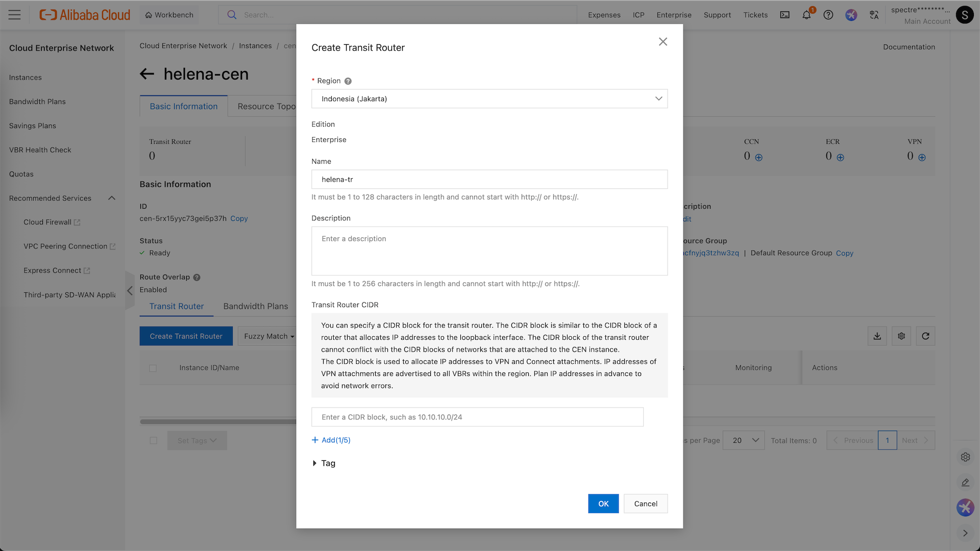
Task: Click the Add(1/5) CIDR link
Action: (x=331, y=440)
